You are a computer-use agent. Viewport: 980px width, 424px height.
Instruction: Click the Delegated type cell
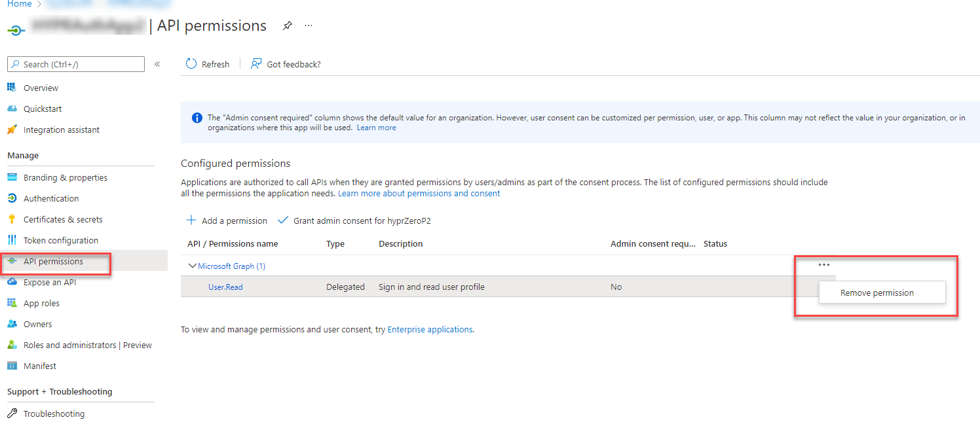click(x=345, y=287)
